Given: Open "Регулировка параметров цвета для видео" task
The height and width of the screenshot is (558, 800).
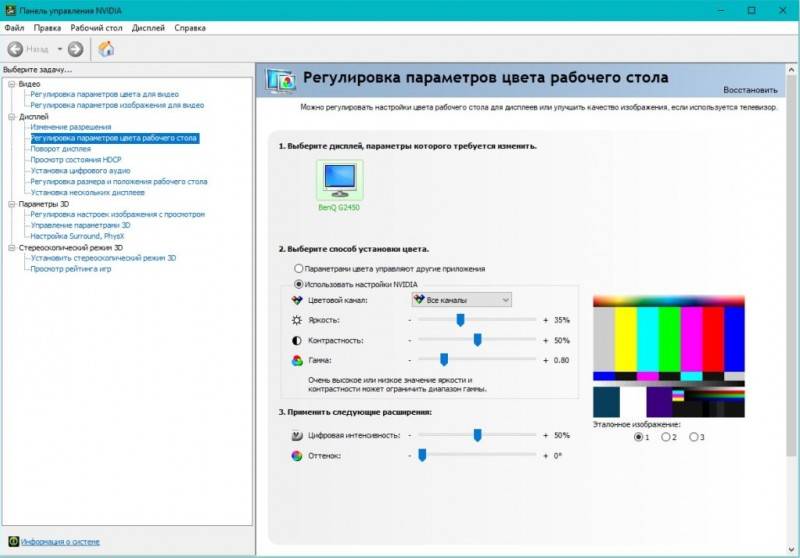Looking at the screenshot, I should (105, 94).
